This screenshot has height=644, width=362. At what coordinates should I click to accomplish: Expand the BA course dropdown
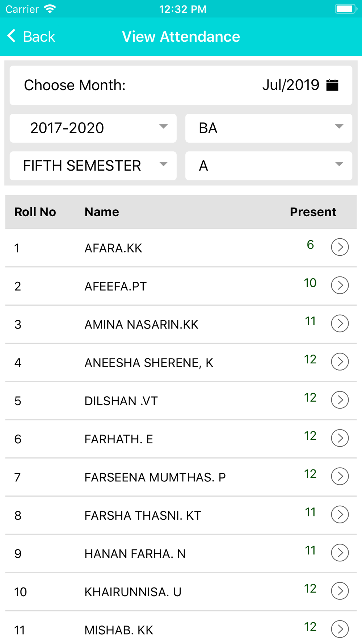tap(269, 128)
